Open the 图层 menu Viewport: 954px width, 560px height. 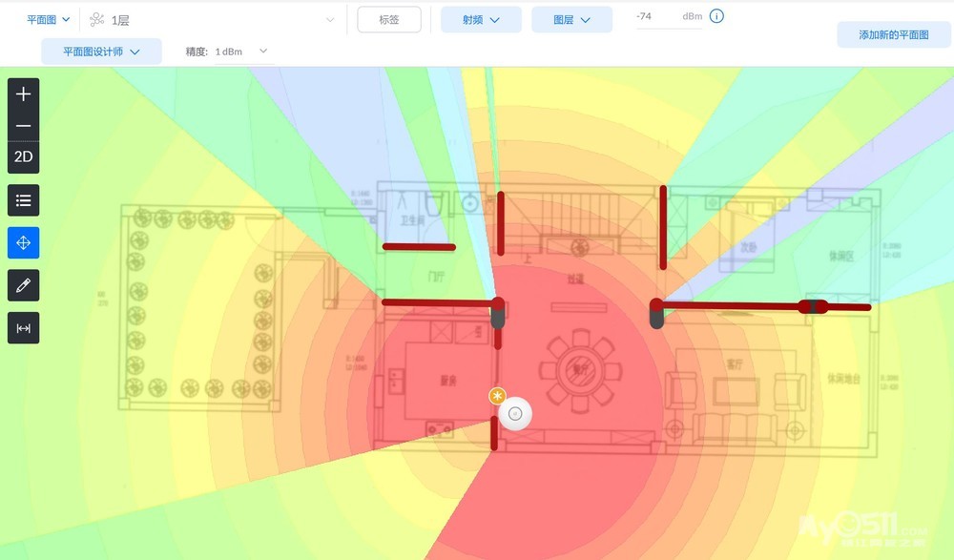[x=571, y=19]
